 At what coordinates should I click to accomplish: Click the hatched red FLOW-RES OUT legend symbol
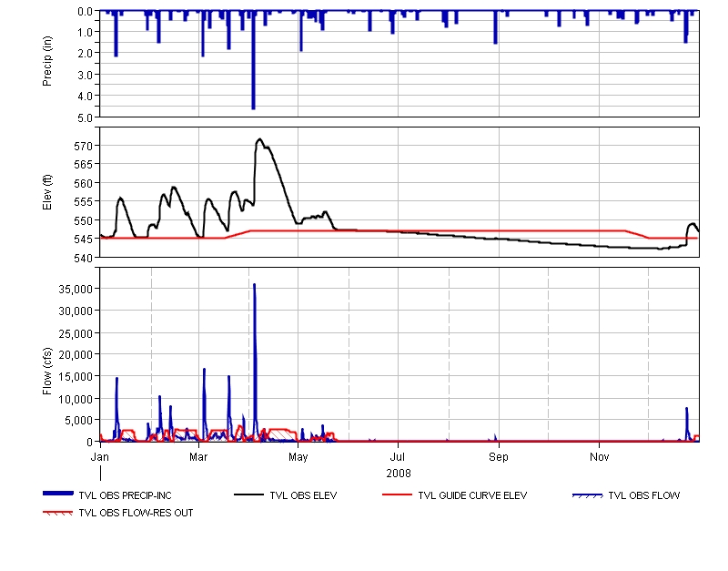click(x=58, y=513)
